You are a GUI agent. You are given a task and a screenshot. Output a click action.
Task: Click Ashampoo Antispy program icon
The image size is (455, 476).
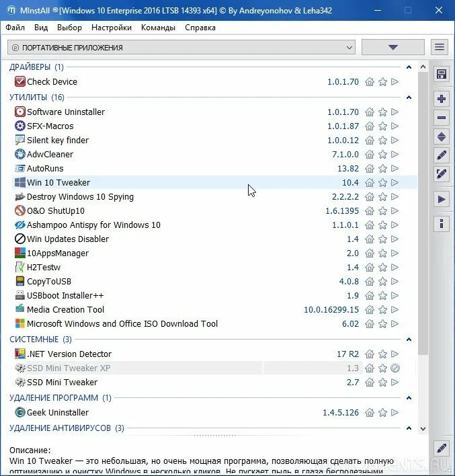[19, 225]
